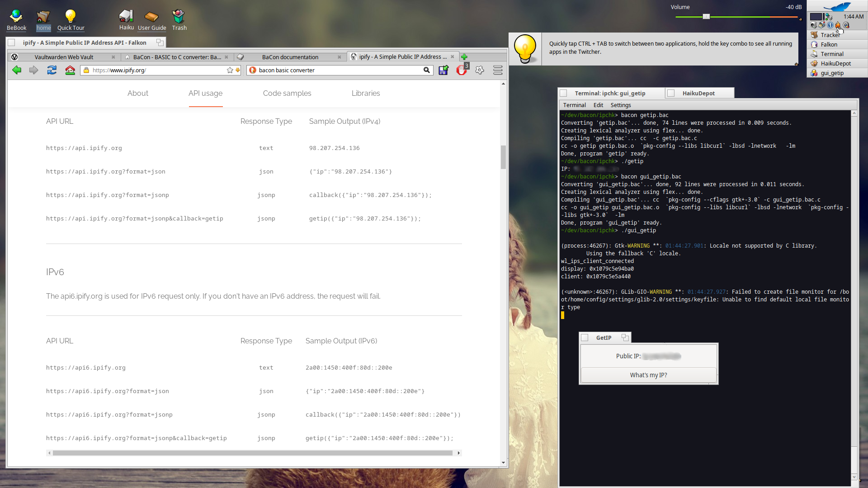Image resolution: width=868 pixels, height=488 pixels.
Task: Close the BaCon documentation tab
Action: click(x=339, y=57)
